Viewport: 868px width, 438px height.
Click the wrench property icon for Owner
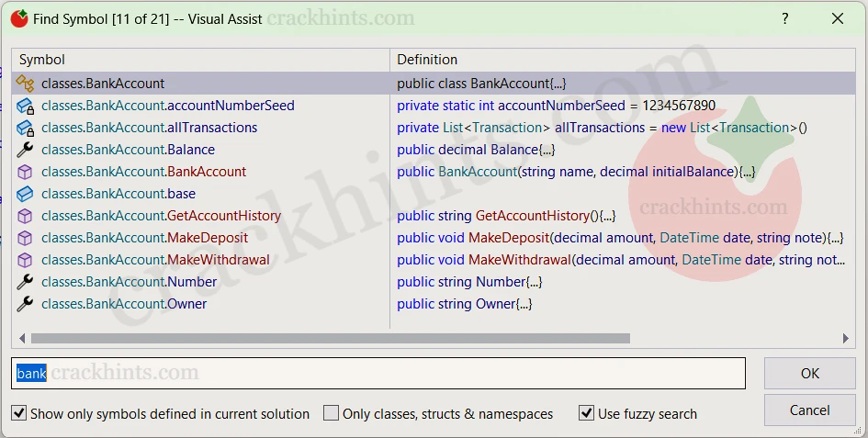click(25, 304)
